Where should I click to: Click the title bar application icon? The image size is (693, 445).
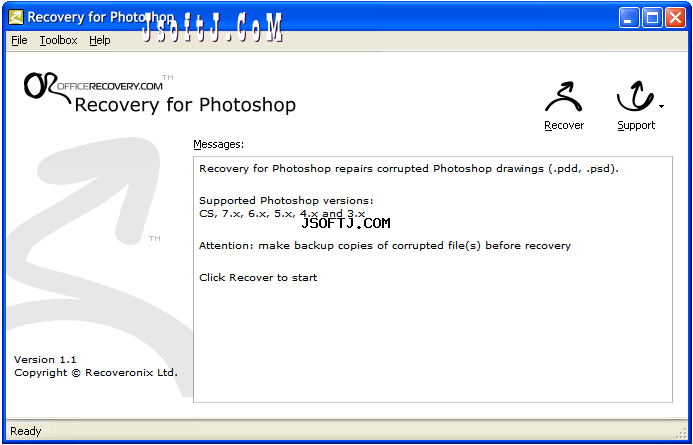[16, 17]
